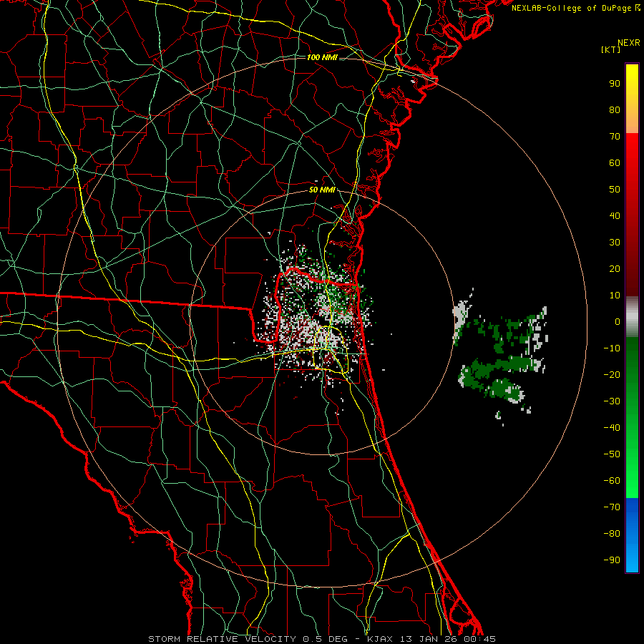644x644 pixels.
Task: Click the yellow top segment of color bar
Action: click(x=632, y=99)
